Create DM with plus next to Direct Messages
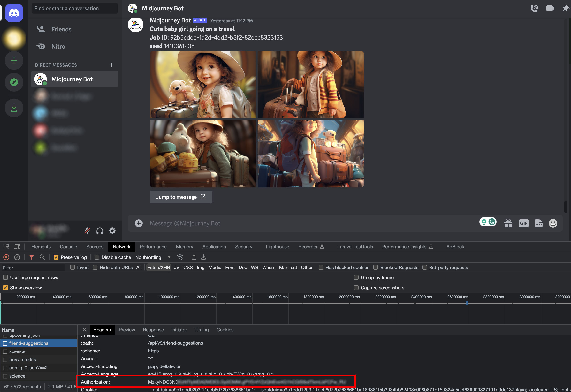The image size is (571, 392). coord(111,65)
